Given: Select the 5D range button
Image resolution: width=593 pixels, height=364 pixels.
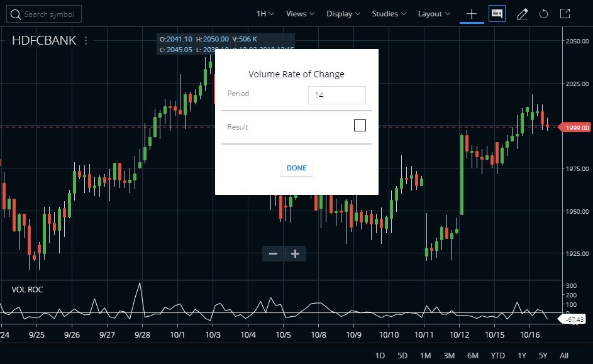Looking at the screenshot, I should pos(402,356).
